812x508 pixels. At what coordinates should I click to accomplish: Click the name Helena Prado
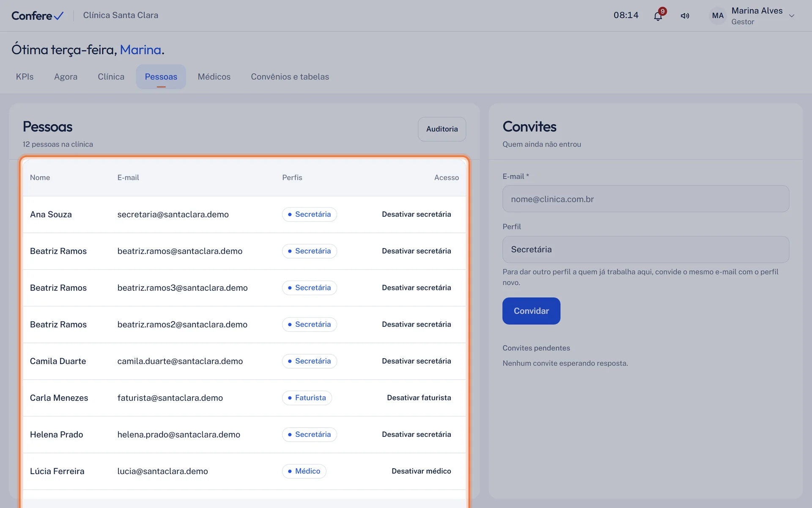[56, 435]
